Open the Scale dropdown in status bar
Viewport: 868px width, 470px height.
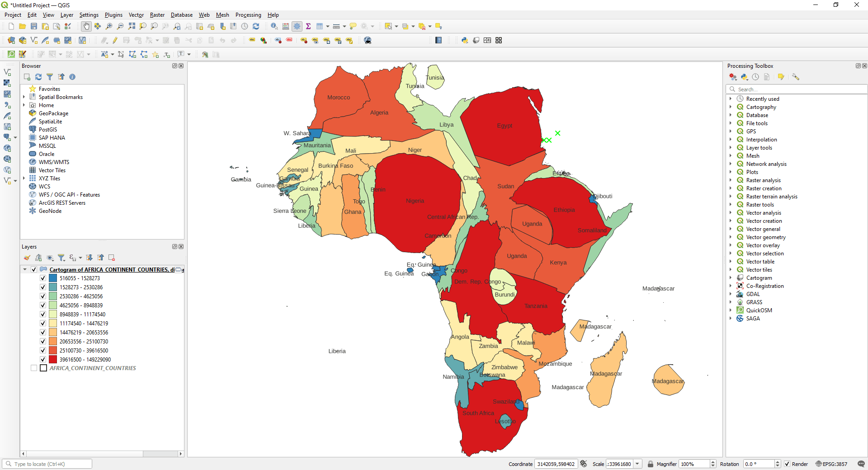[x=637, y=464]
